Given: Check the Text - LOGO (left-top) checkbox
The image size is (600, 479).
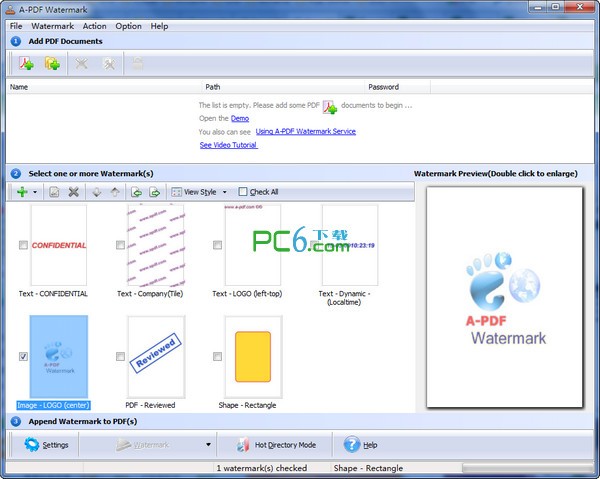Looking at the screenshot, I should point(217,245).
